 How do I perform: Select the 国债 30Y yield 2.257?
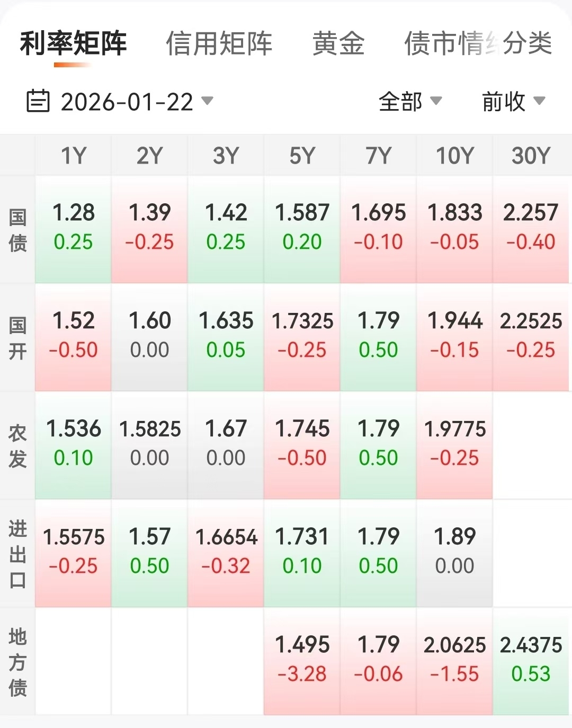531,228
